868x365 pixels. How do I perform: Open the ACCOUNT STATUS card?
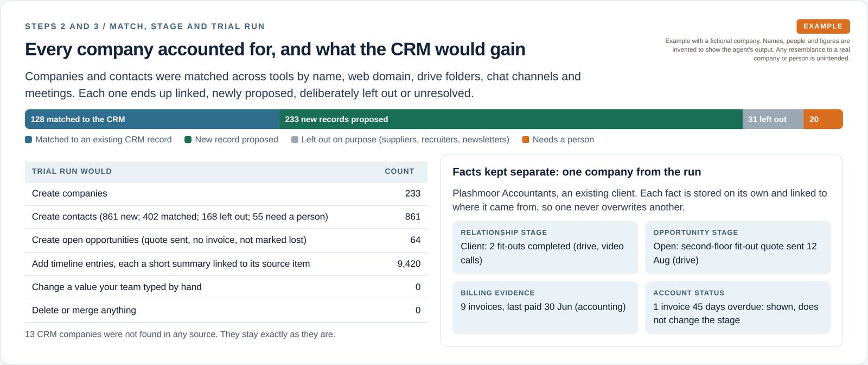pos(738,307)
